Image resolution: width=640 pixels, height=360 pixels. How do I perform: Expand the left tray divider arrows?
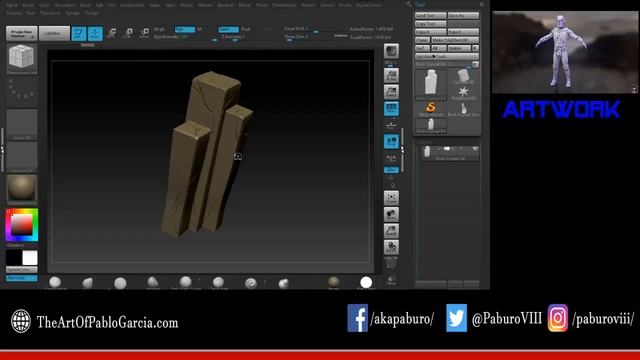point(2,150)
